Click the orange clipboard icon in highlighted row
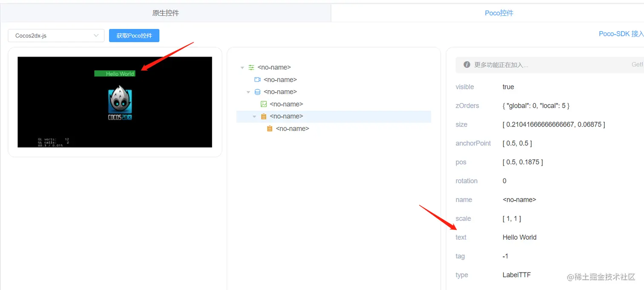Viewport: 644px width, 290px height. [264, 116]
